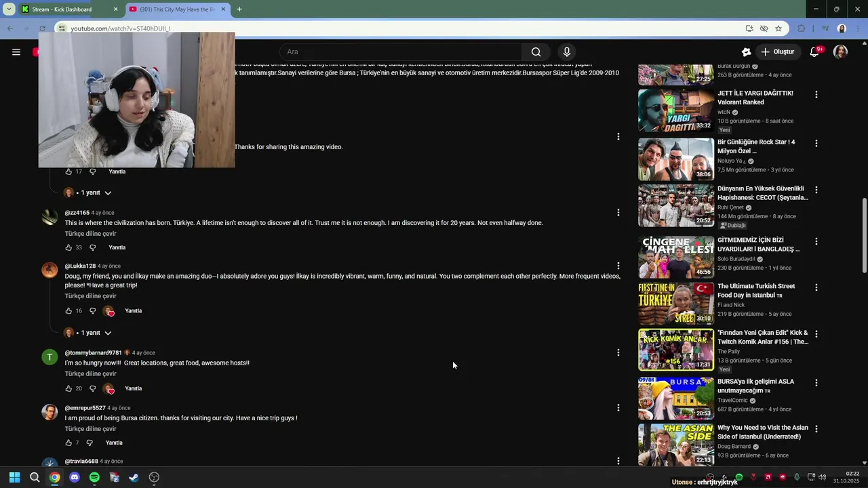868x488 pixels.
Task: Open more actions for zz4165's comment
Action: (618, 212)
